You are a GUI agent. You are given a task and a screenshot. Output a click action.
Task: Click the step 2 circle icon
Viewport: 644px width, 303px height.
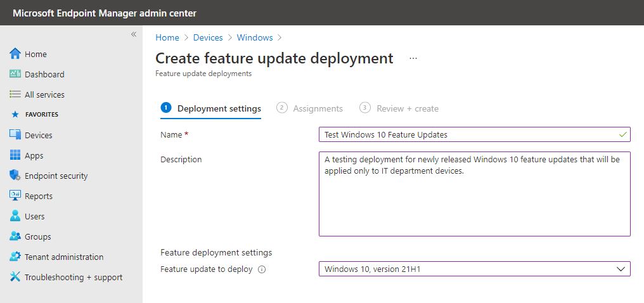point(281,108)
